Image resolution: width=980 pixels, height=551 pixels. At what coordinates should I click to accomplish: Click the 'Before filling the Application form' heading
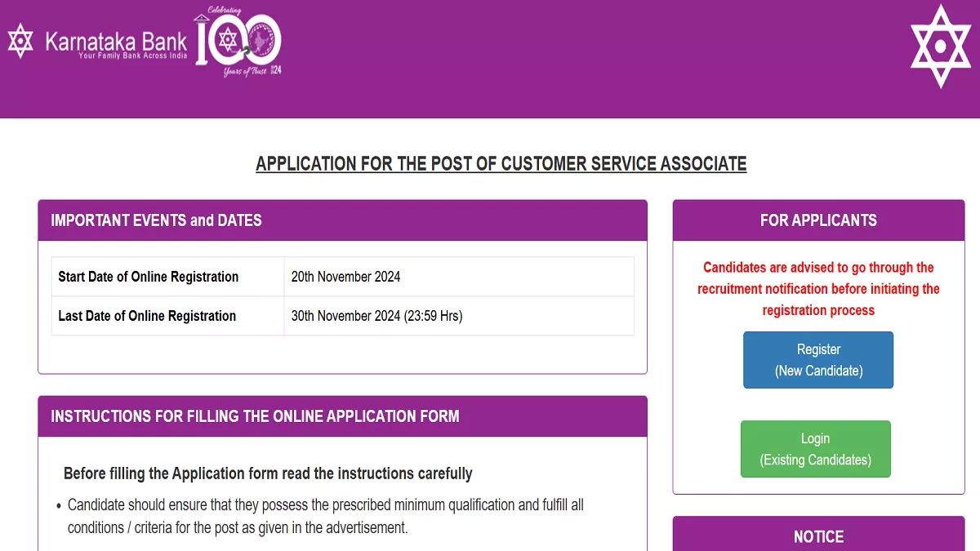click(268, 473)
